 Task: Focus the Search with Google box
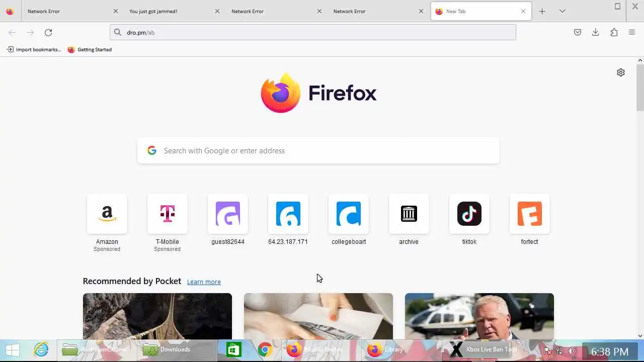pyautogui.click(x=318, y=151)
